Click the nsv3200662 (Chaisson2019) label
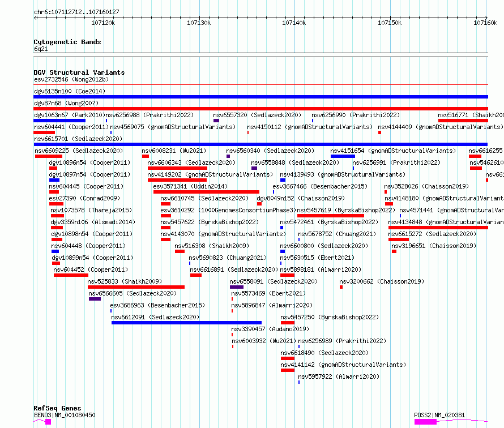 [x=382, y=281]
